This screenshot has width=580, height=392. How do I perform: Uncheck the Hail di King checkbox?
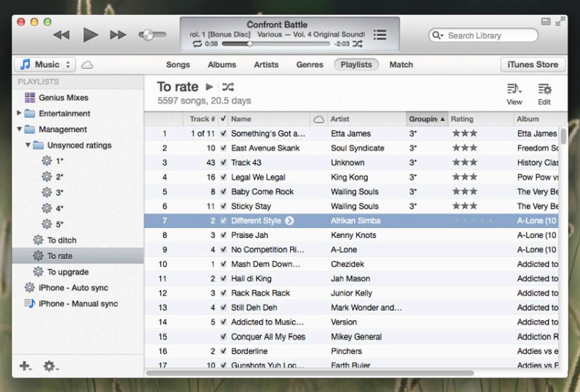[223, 278]
